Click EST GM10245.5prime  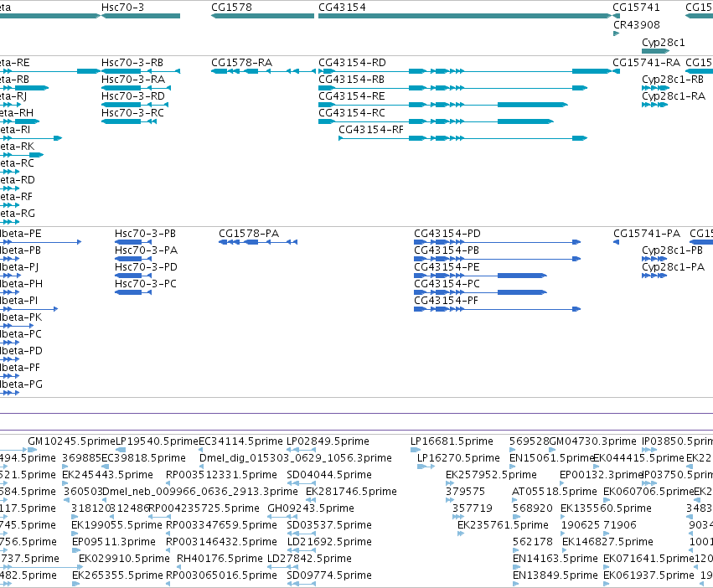[x=33, y=450]
